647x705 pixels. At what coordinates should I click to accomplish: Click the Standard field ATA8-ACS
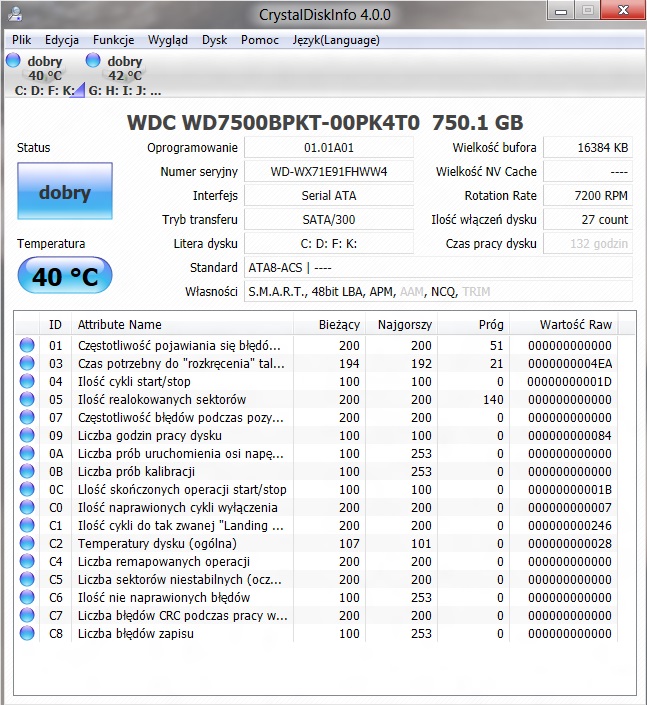(x=438, y=268)
